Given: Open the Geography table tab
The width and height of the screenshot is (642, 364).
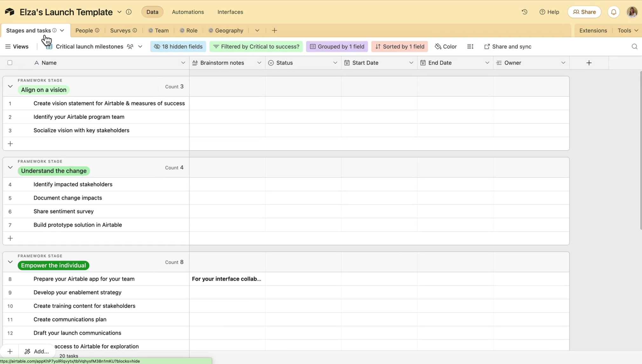Looking at the screenshot, I should click(x=226, y=30).
